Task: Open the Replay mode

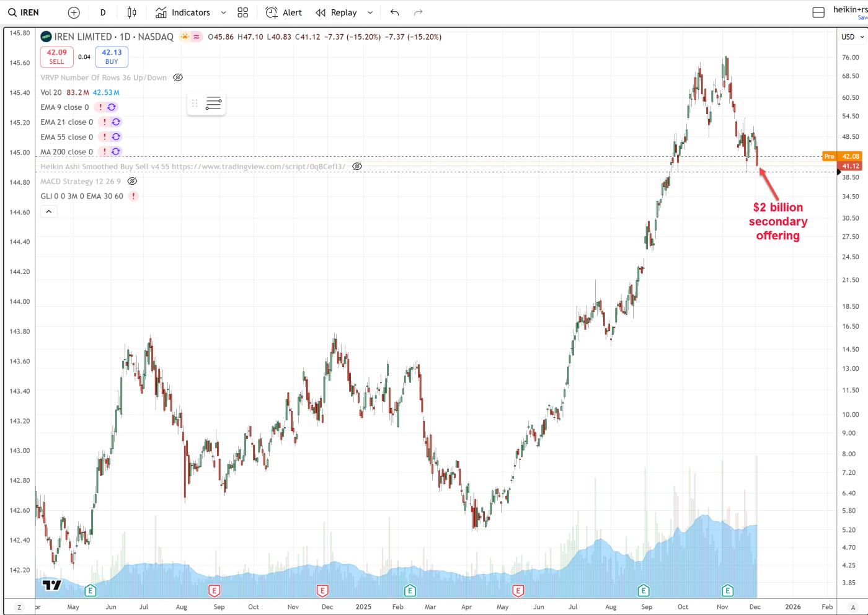Action: (x=337, y=12)
